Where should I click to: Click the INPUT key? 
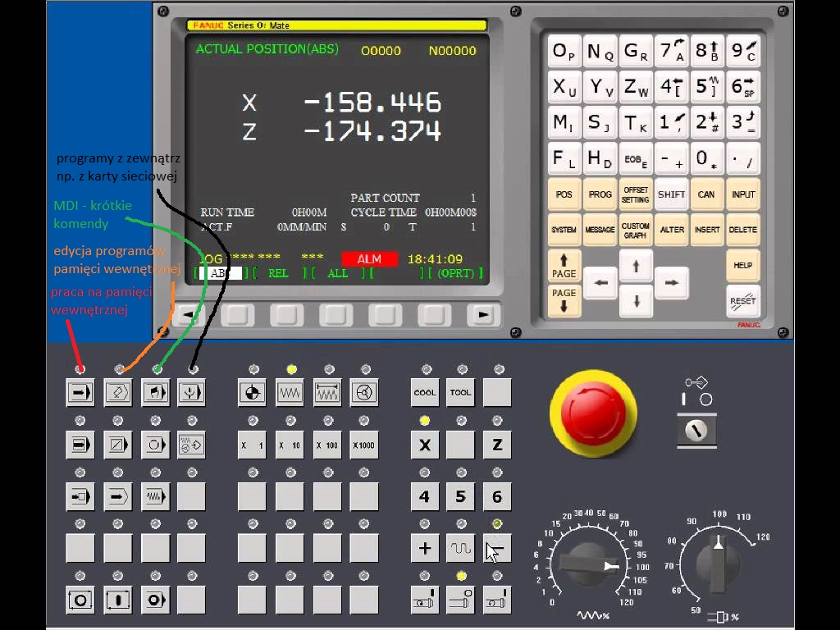click(743, 194)
